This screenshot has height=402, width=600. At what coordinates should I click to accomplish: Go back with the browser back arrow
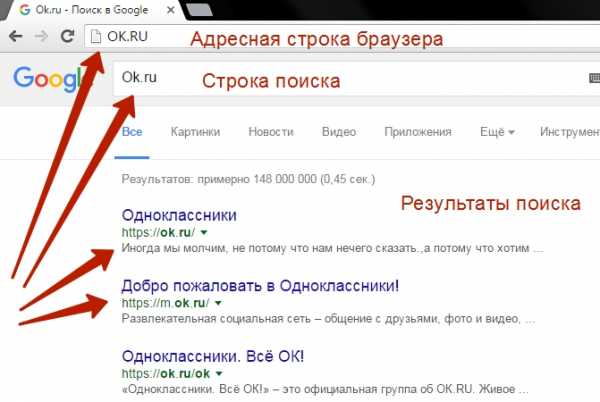tap(16, 36)
